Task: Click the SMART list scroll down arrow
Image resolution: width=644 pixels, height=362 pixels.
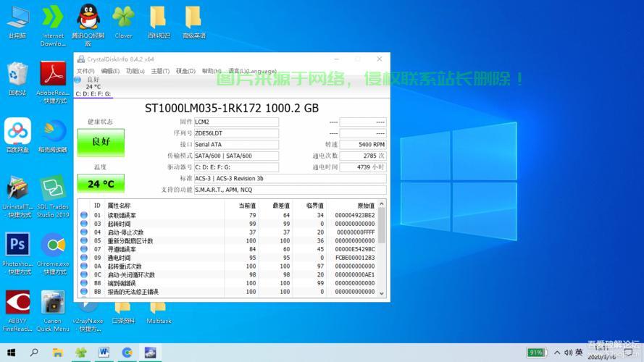Action: click(382, 293)
